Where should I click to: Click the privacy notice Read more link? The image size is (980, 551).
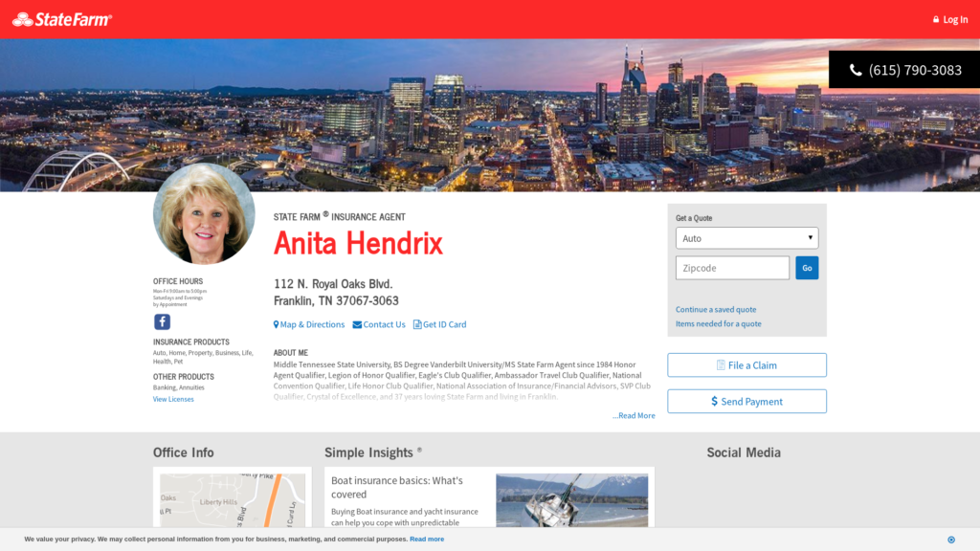point(427,540)
